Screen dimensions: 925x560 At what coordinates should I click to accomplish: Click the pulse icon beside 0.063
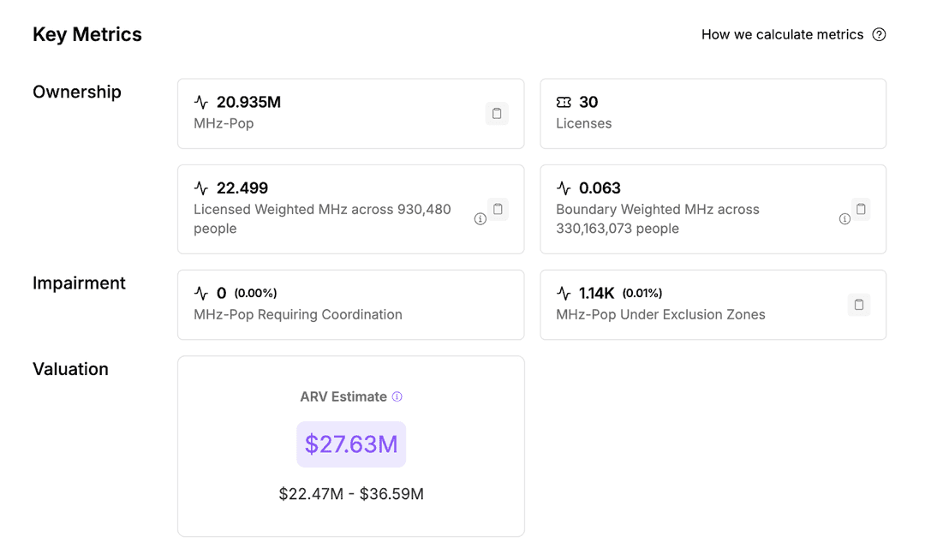point(564,188)
